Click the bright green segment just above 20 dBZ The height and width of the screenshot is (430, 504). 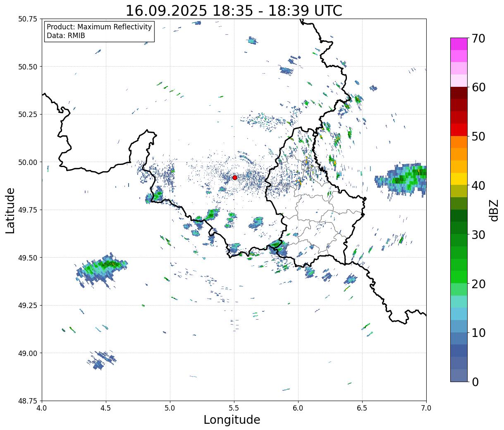(x=459, y=277)
